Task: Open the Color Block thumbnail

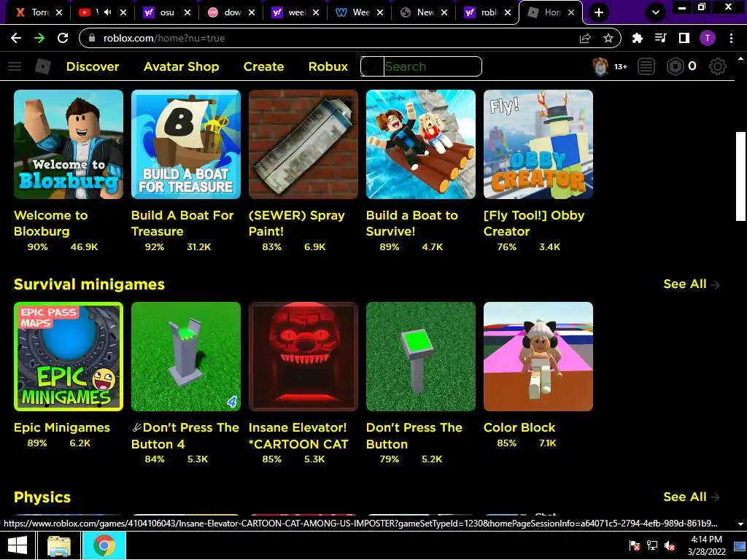Action: (538, 357)
